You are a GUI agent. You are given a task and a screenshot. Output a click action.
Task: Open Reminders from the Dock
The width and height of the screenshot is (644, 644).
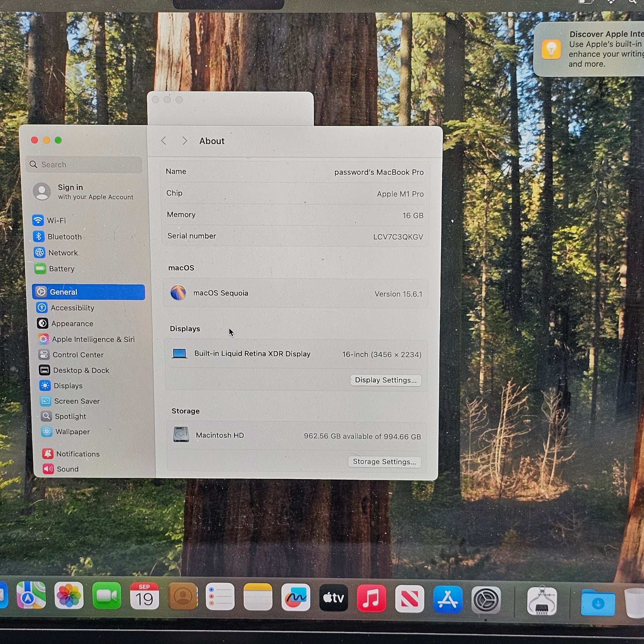tap(220, 597)
